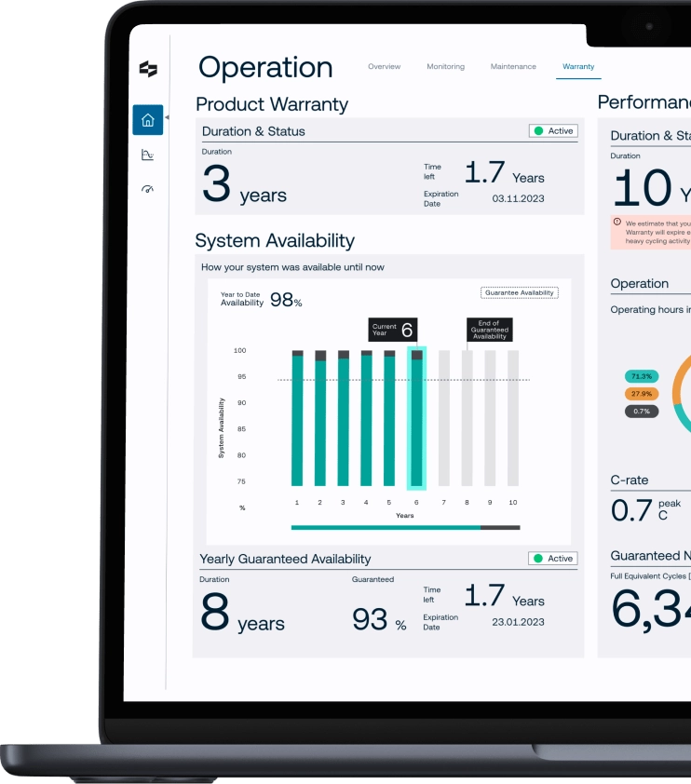Select the orange 27.9% legend pill

pos(642,394)
